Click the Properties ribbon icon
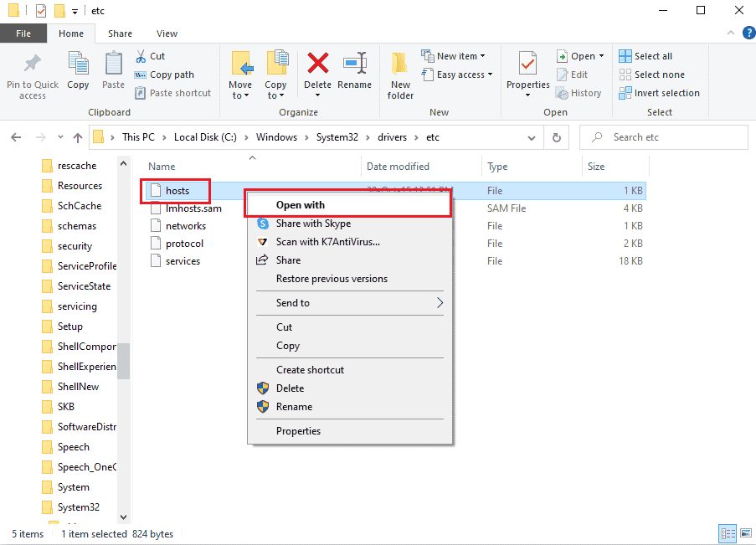This screenshot has width=756, height=545. pos(528,64)
